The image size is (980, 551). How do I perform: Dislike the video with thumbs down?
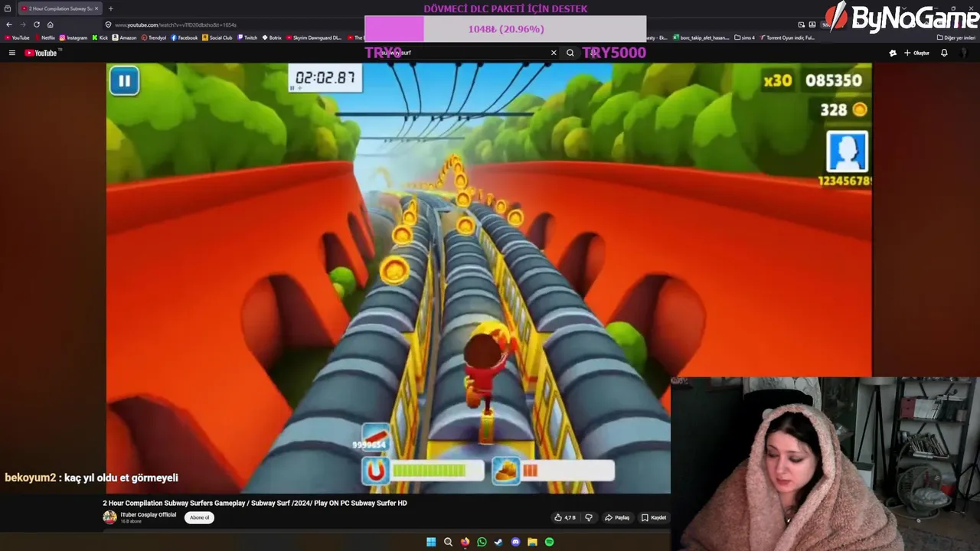589,517
